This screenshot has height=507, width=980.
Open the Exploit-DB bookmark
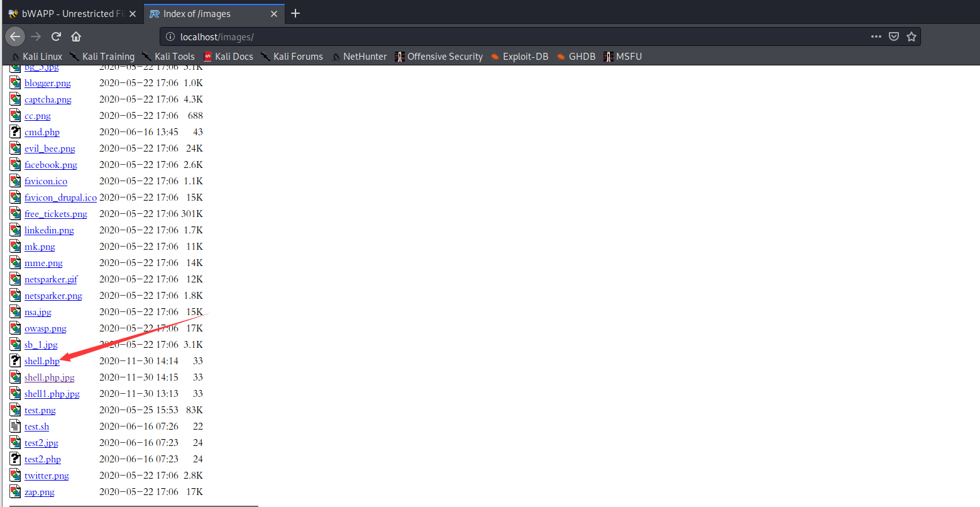tap(519, 57)
